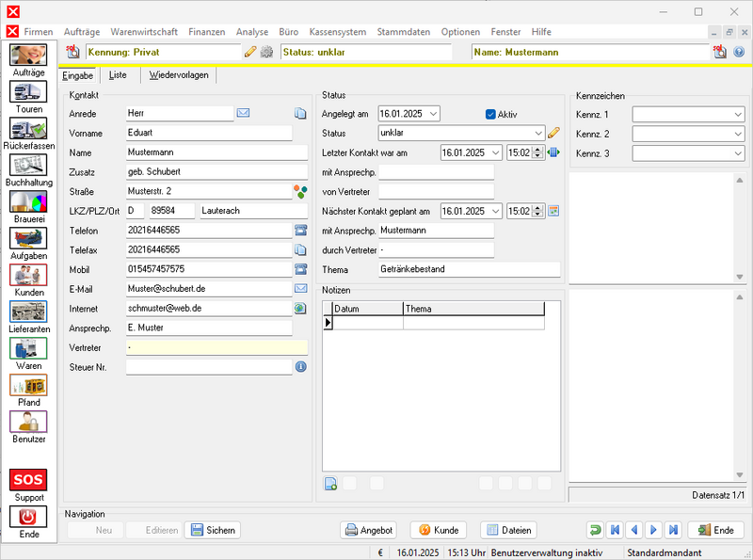The width and height of the screenshot is (753, 560).
Task: Expand the Kennz. 1 dropdown
Action: (737, 114)
